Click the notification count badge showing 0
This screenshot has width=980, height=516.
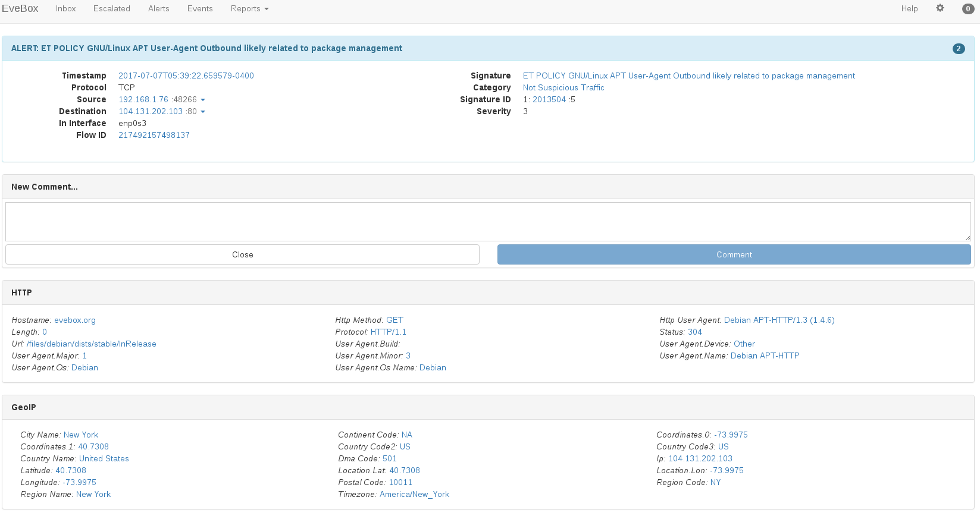(x=968, y=9)
